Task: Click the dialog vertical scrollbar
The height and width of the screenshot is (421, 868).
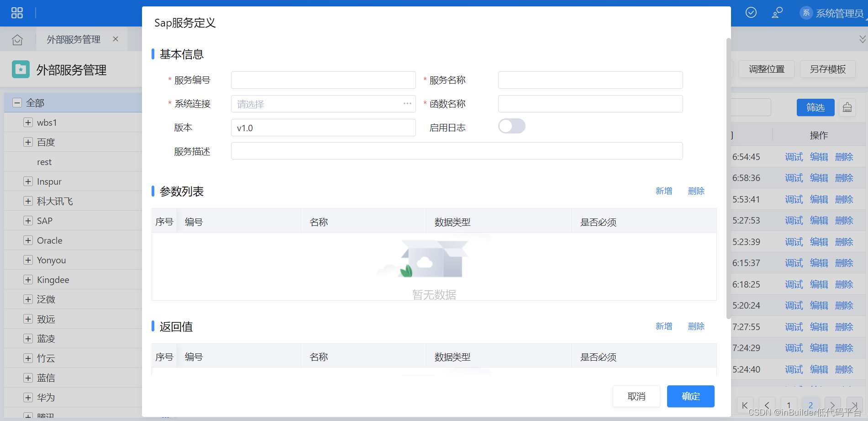Action: (x=729, y=178)
